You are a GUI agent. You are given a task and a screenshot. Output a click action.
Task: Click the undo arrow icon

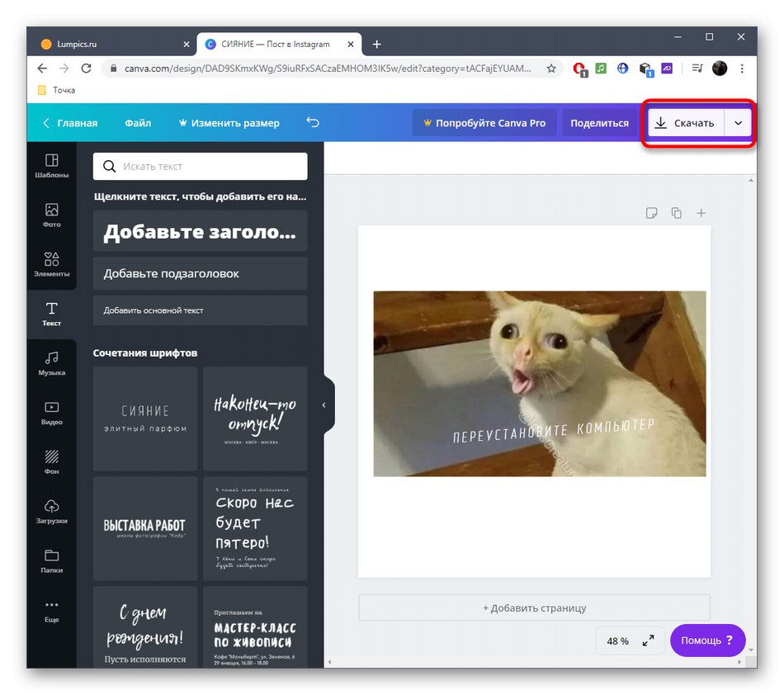[313, 122]
